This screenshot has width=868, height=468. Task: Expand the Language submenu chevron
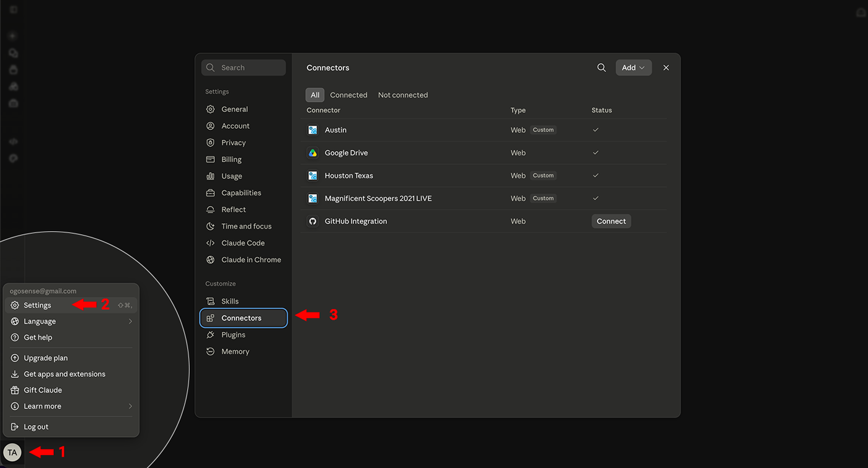point(130,321)
